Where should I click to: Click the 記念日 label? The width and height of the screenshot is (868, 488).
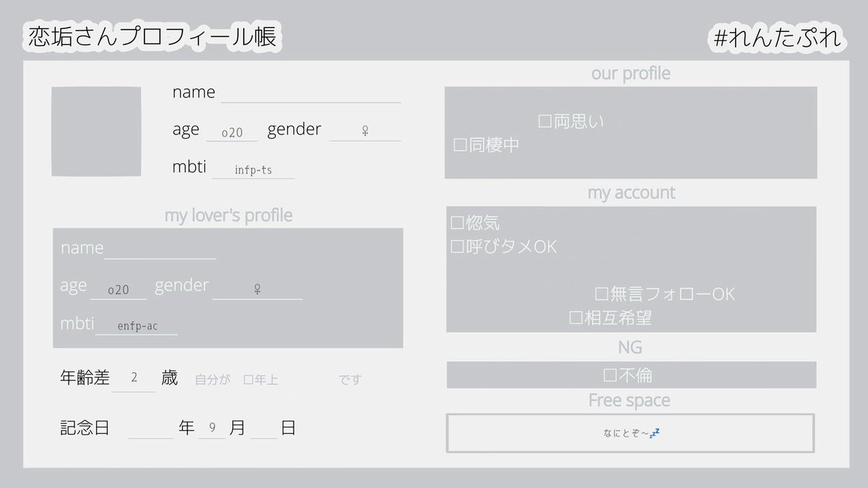[x=85, y=428]
